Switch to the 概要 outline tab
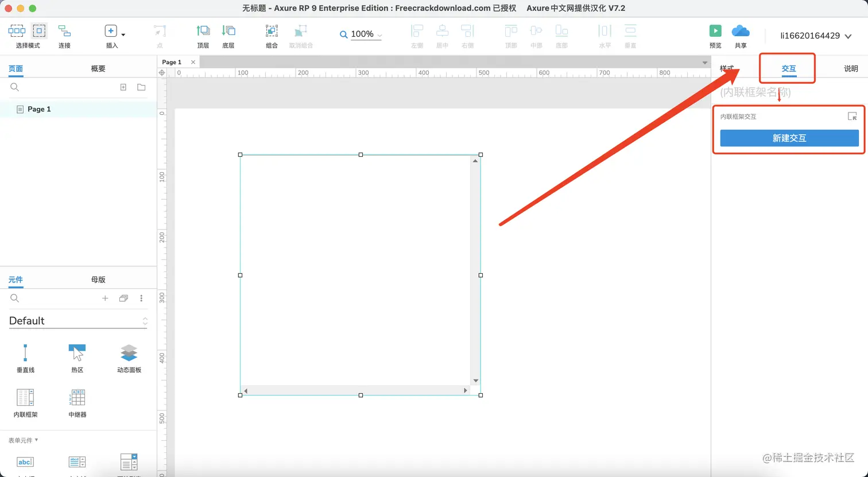This screenshot has height=477, width=868. pyautogui.click(x=98, y=68)
